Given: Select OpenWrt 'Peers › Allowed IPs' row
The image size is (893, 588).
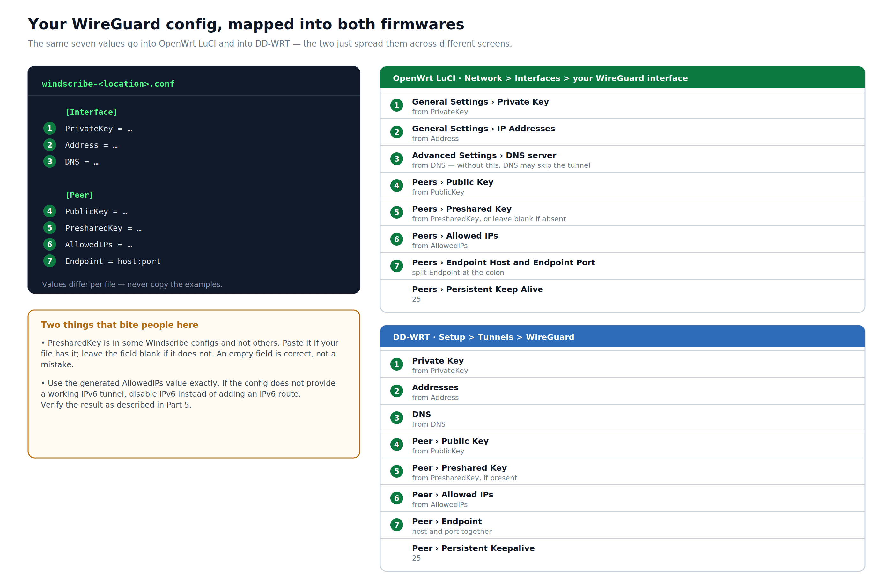Looking at the screenshot, I should coord(622,239).
